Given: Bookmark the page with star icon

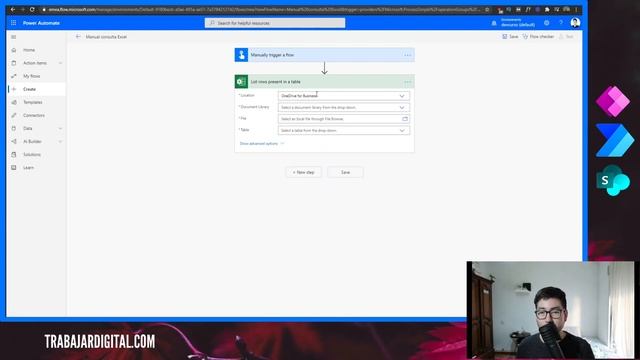Looking at the screenshot, I should pos(487,9).
